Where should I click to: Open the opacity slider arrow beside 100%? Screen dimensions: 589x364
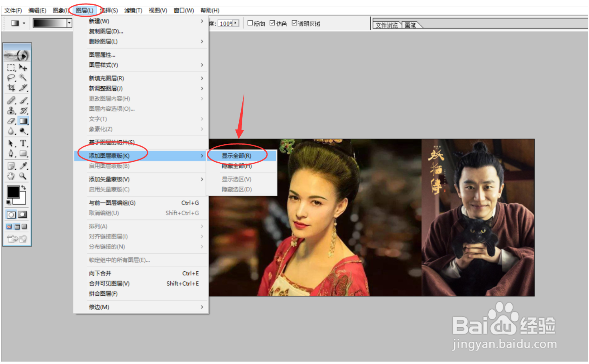pyautogui.click(x=236, y=23)
